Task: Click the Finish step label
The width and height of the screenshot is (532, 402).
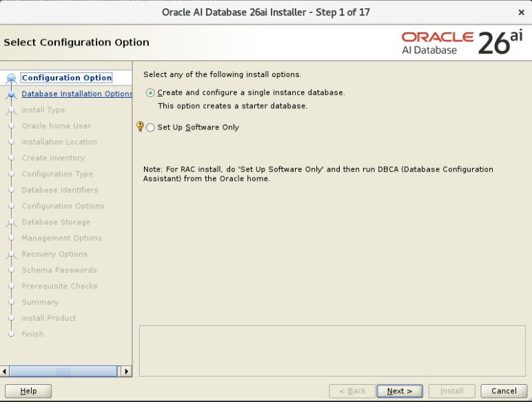Action: [32, 334]
